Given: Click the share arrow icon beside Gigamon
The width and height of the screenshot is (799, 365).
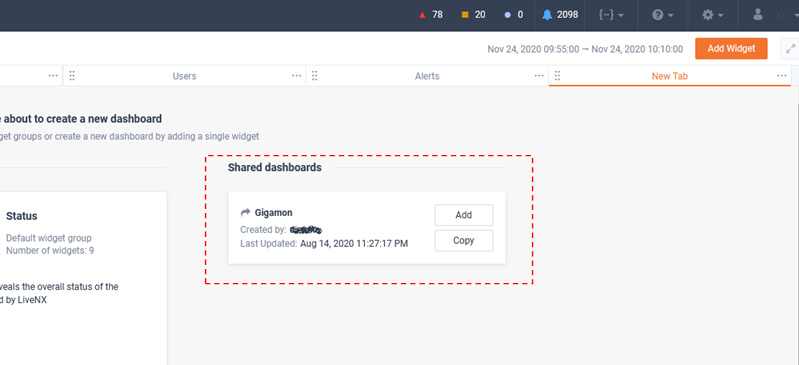Looking at the screenshot, I should [245, 213].
